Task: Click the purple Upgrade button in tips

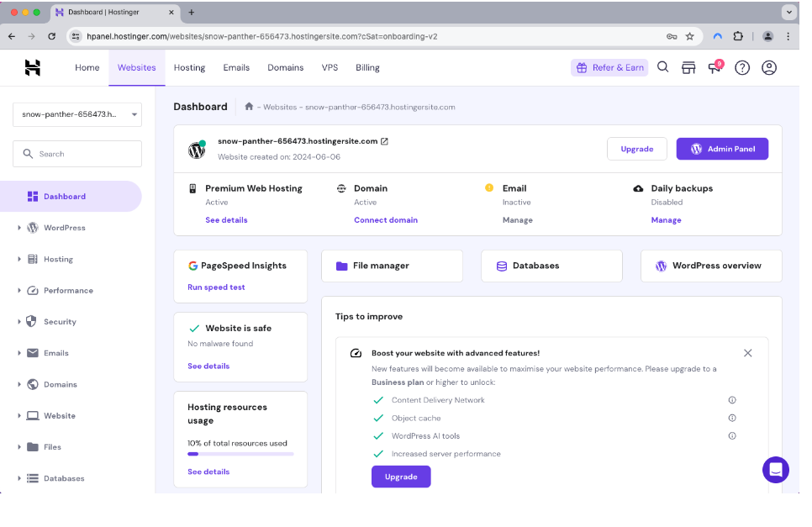Action: tap(401, 477)
